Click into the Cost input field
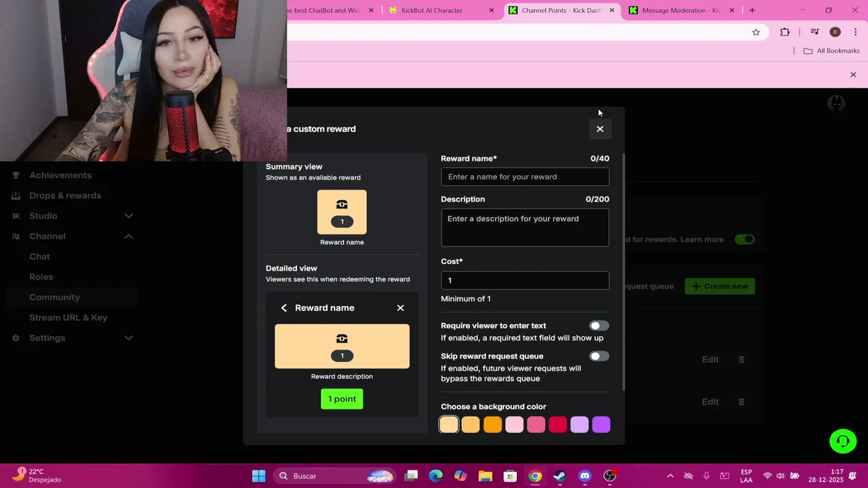This screenshot has height=488, width=868. [525, 281]
